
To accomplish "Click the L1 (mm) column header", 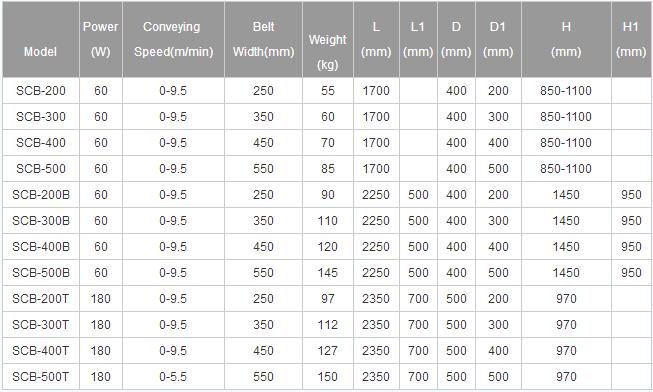I will click(x=418, y=39).
